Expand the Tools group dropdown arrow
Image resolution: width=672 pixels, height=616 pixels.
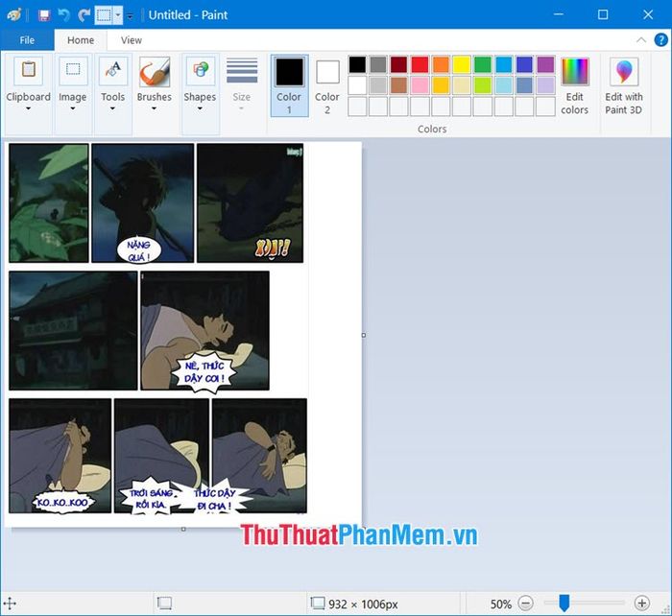tap(112, 108)
